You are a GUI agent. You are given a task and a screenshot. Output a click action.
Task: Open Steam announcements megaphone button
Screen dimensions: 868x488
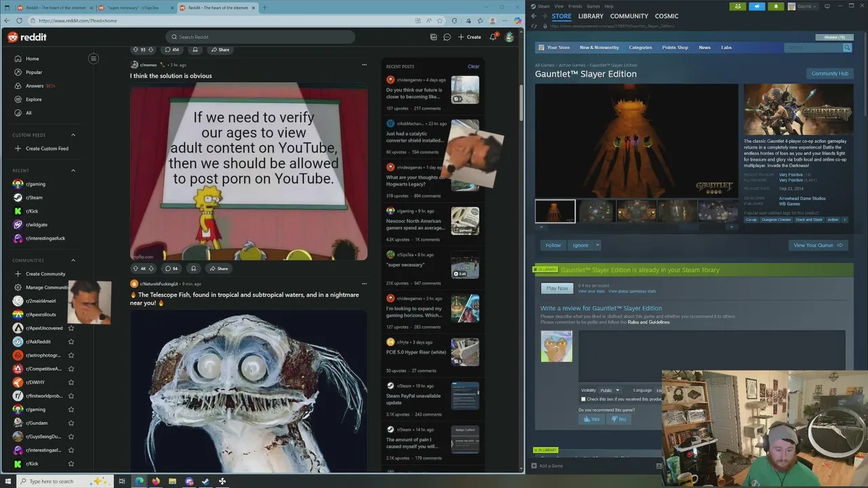[757, 6]
